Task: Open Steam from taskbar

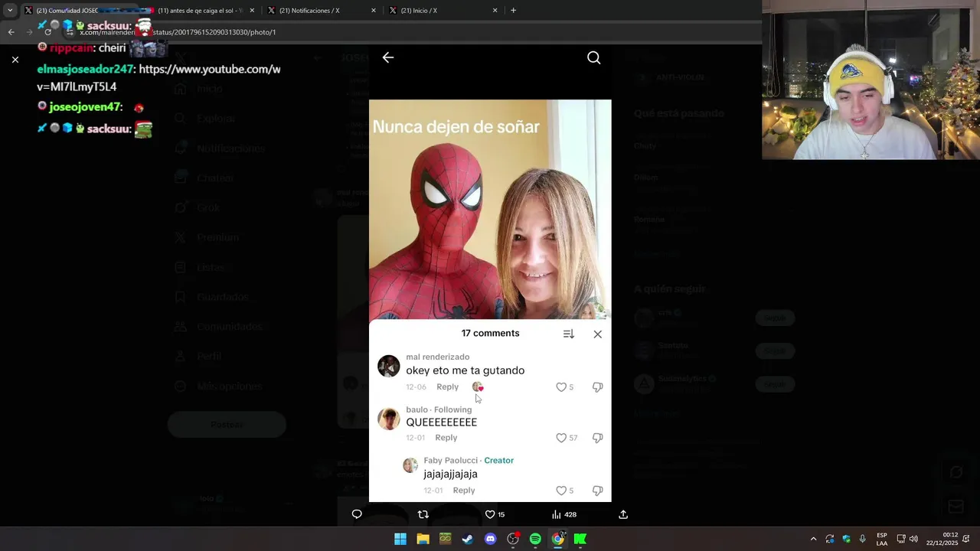Action: coord(468,539)
